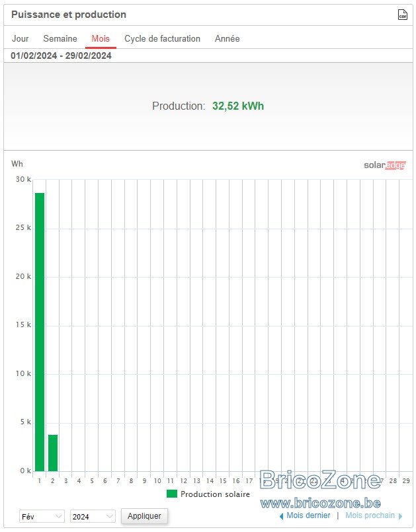Switch to the Semaine tab
This screenshot has height=532, width=416.
pos(60,39)
